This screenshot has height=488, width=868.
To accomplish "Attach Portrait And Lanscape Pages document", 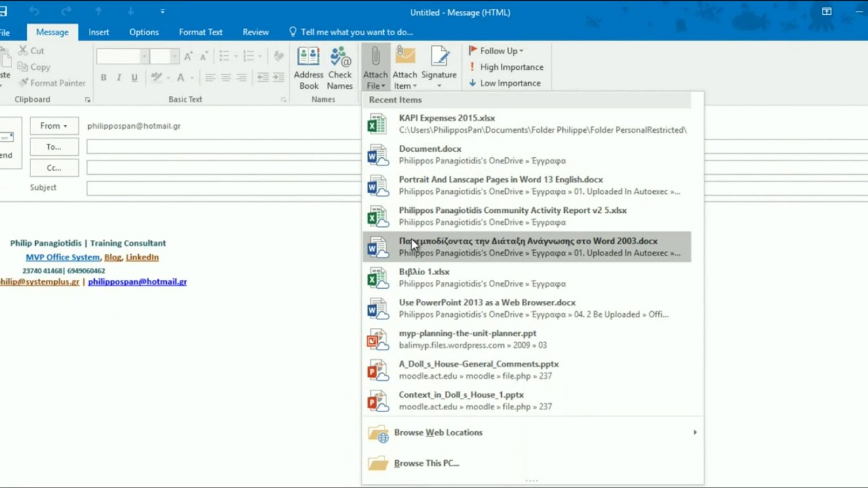I will click(x=527, y=186).
